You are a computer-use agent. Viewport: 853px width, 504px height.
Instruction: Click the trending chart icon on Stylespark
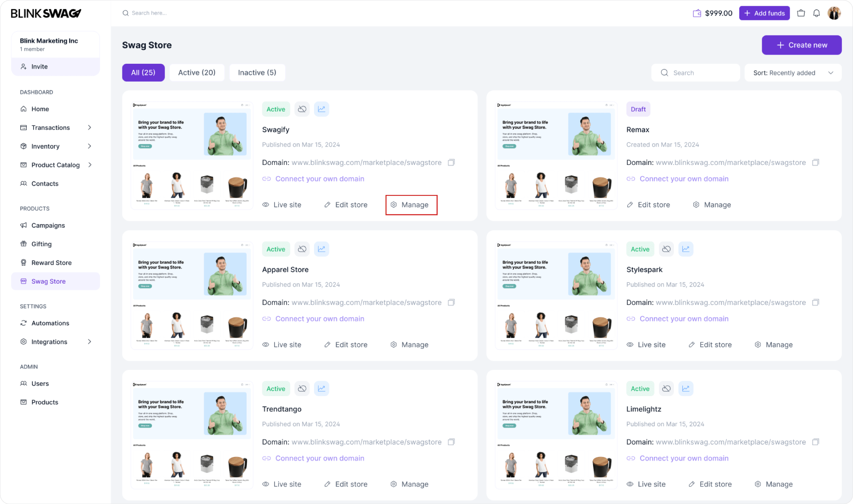[686, 249]
